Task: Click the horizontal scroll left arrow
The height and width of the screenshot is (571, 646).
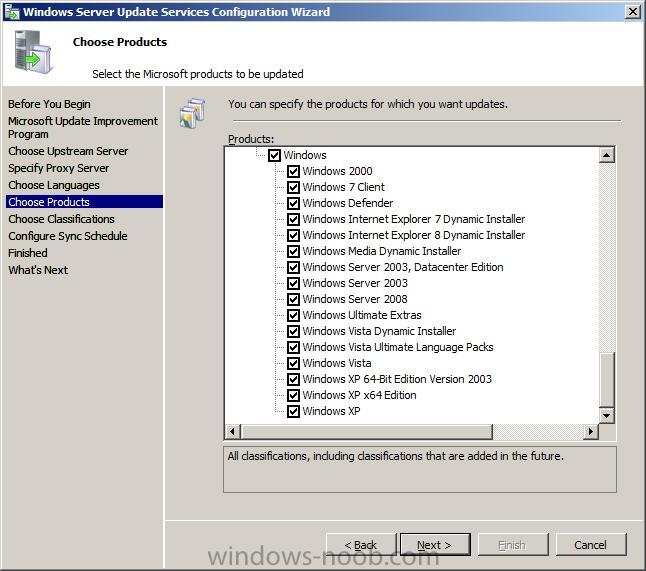Action: click(232, 431)
